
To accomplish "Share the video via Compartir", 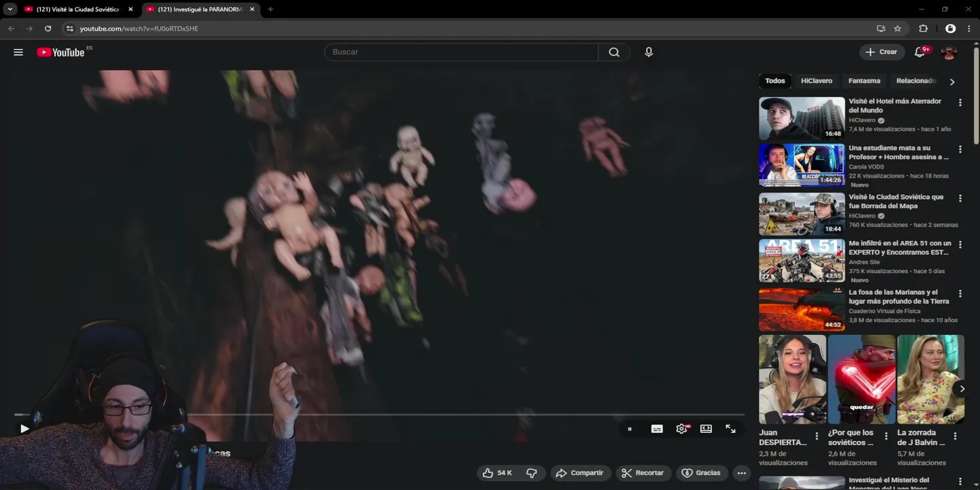I will 580,473.
